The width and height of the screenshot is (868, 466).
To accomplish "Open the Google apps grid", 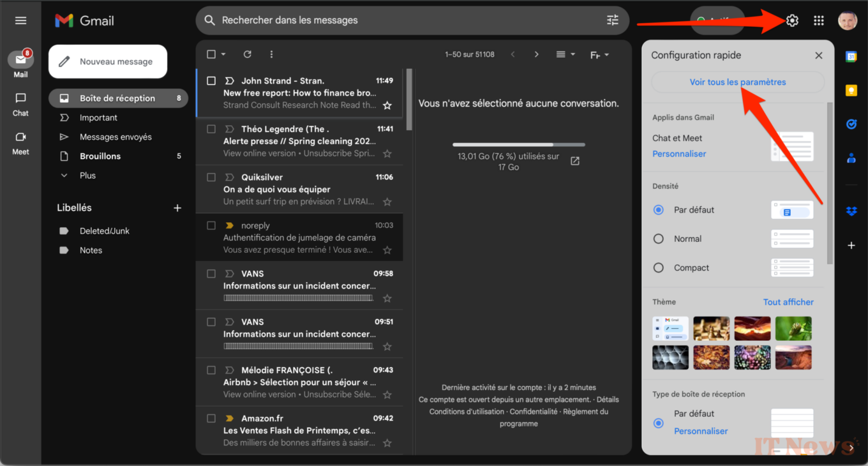I will pos(819,20).
